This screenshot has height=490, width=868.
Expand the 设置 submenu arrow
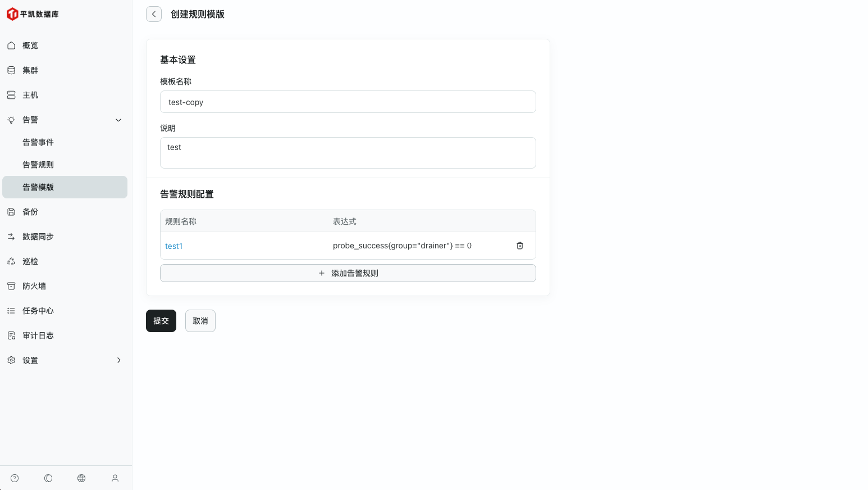118,360
